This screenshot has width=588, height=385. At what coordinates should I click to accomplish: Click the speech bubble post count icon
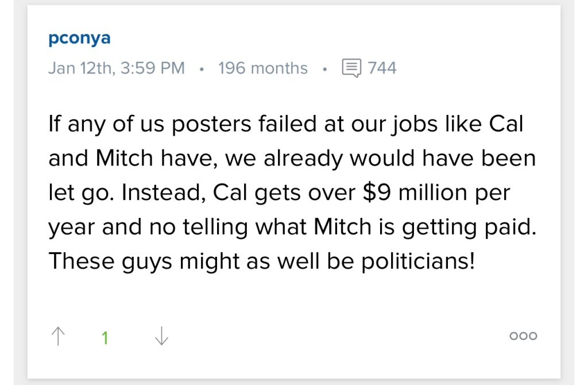(x=351, y=68)
